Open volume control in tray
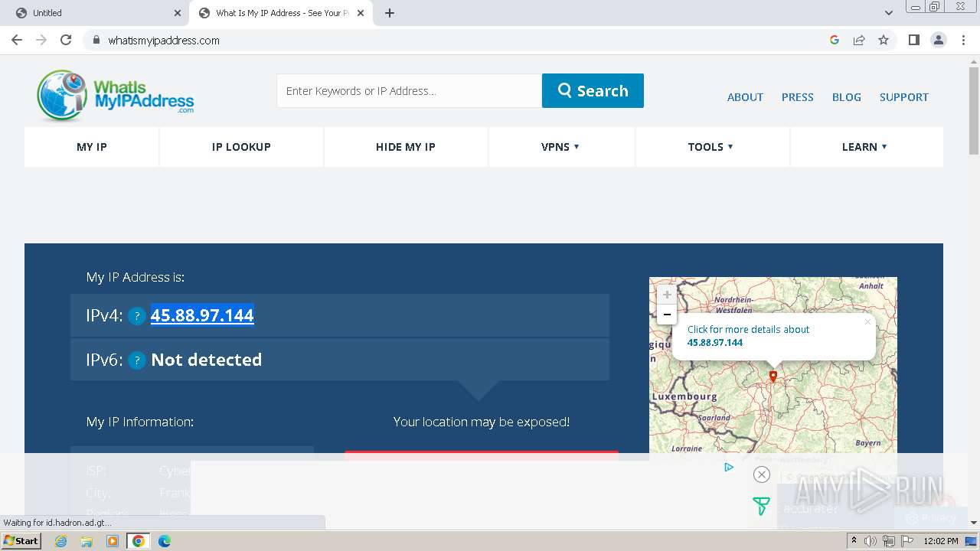Image resolution: width=980 pixels, height=551 pixels. coord(871,541)
